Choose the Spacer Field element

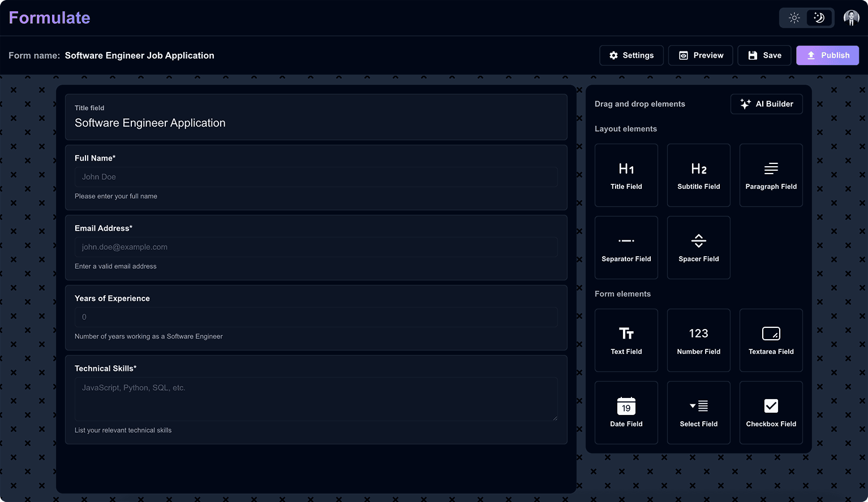(698, 247)
